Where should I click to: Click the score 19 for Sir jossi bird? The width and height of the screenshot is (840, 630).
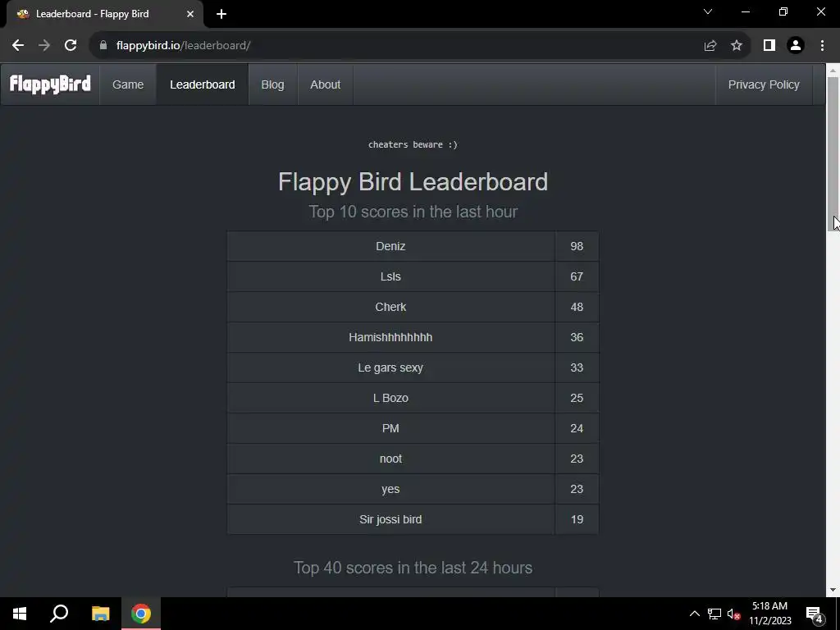pos(577,519)
